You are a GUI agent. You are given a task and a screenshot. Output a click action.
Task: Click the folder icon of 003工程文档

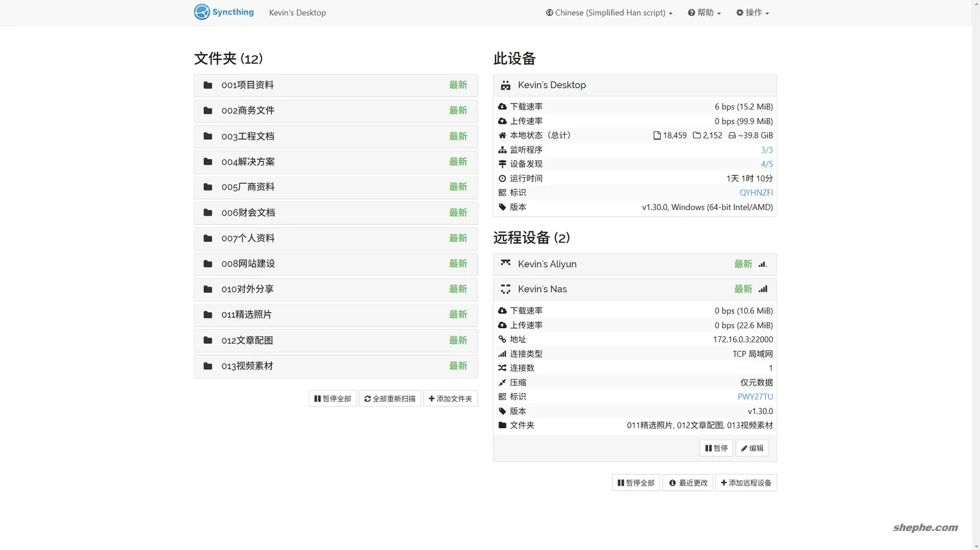pyautogui.click(x=208, y=136)
